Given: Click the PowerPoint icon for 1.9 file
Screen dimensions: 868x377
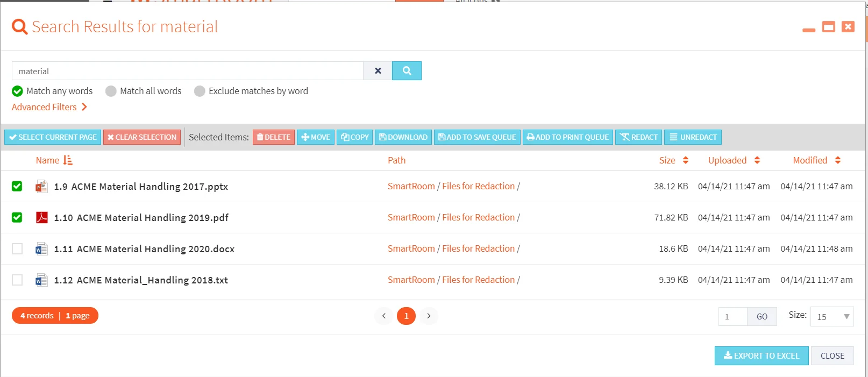Looking at the screenshot, I should (x=41, y=187).
